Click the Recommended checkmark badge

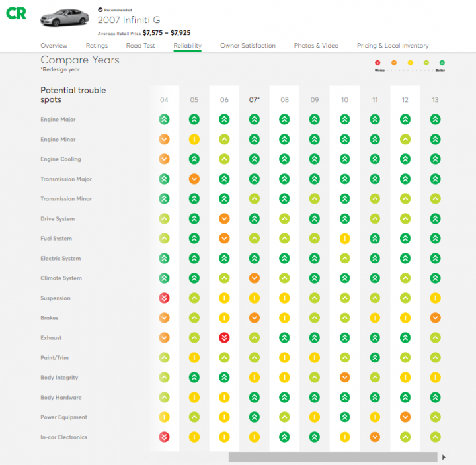(x=100, y=10)
